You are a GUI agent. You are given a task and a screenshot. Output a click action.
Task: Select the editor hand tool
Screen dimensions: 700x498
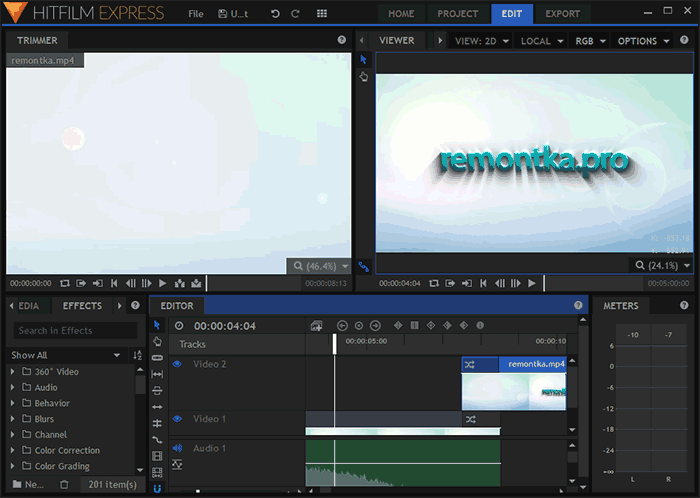tap(157, 341)
